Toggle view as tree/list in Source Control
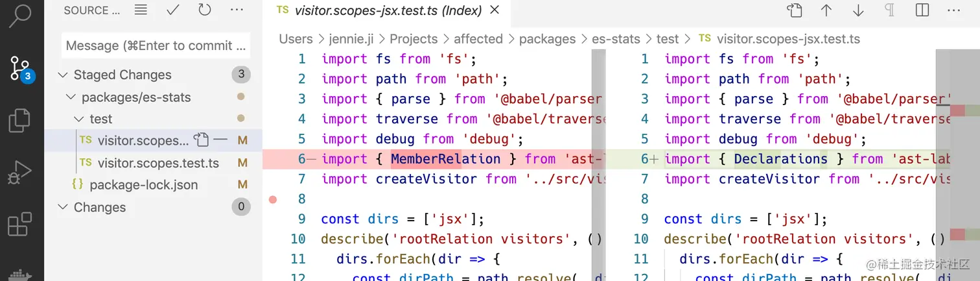Viewport: 980px width, 281px height. 141,10
